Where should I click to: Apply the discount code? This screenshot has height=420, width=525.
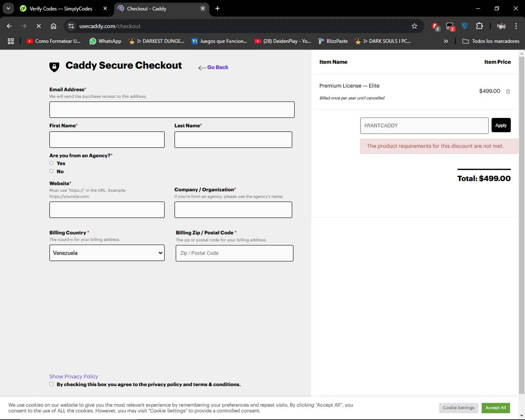(x=501, y=125)
